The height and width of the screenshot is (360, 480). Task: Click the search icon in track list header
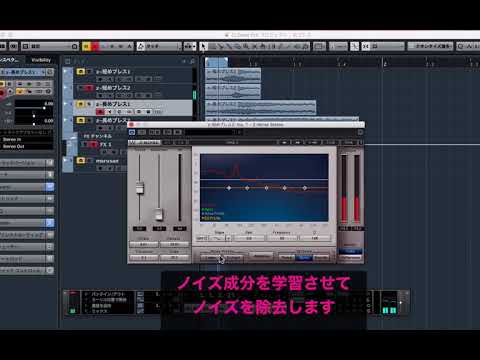pyautogui.click(x=192, y=61)
